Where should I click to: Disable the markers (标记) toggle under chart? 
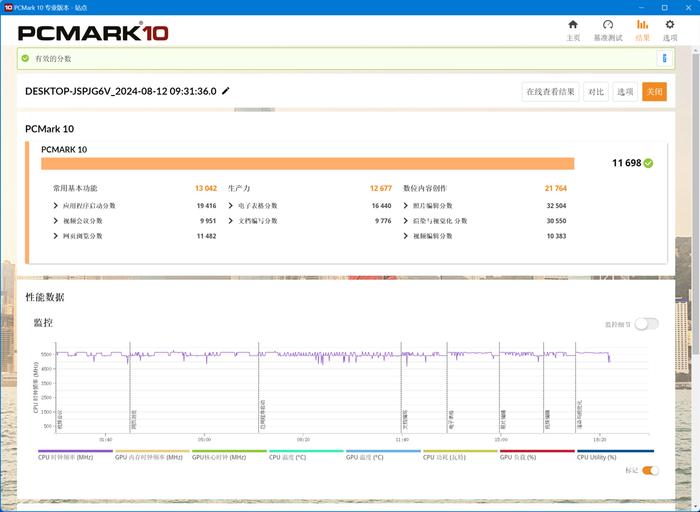[x=650, y=470]
